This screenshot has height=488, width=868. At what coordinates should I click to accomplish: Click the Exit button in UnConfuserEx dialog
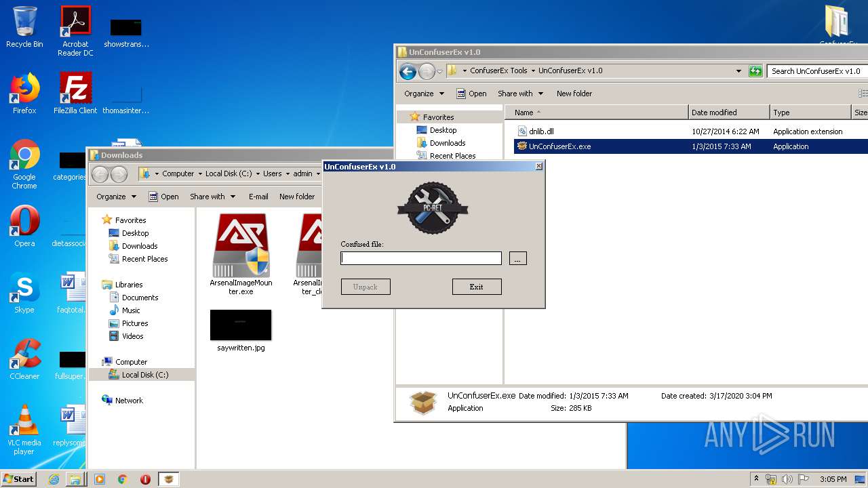pos(477,287)
